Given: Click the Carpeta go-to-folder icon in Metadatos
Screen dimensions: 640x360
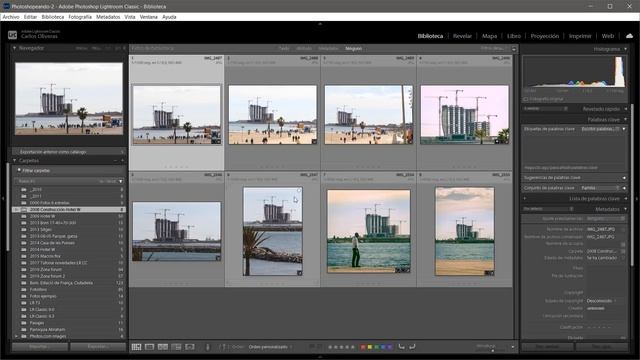Looking at the screenshot, I should point(623,251).
